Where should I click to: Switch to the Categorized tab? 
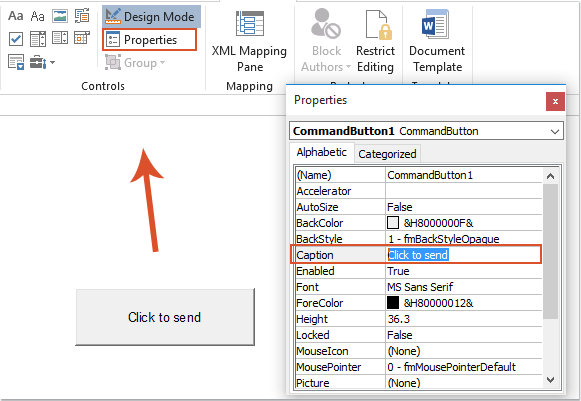pos(387,154)
